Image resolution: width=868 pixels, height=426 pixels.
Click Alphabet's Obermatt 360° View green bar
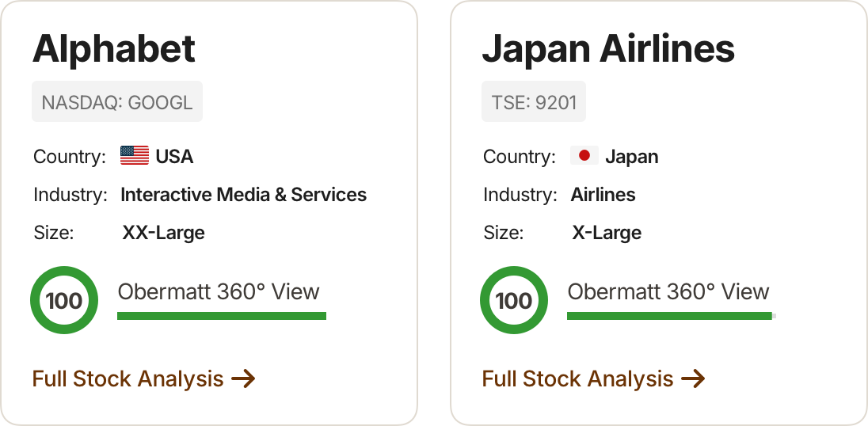tap(222, 316)
